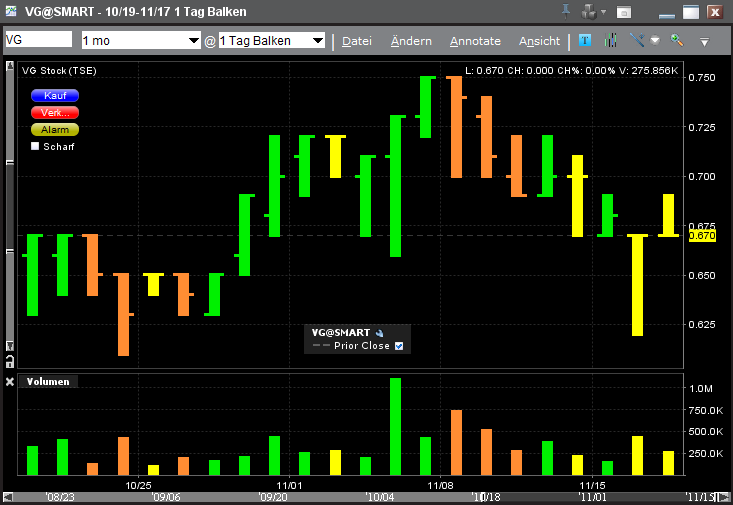
Task: Click the 11/01 date axis label
Action: pyautogui.click(x=289, y=485)
